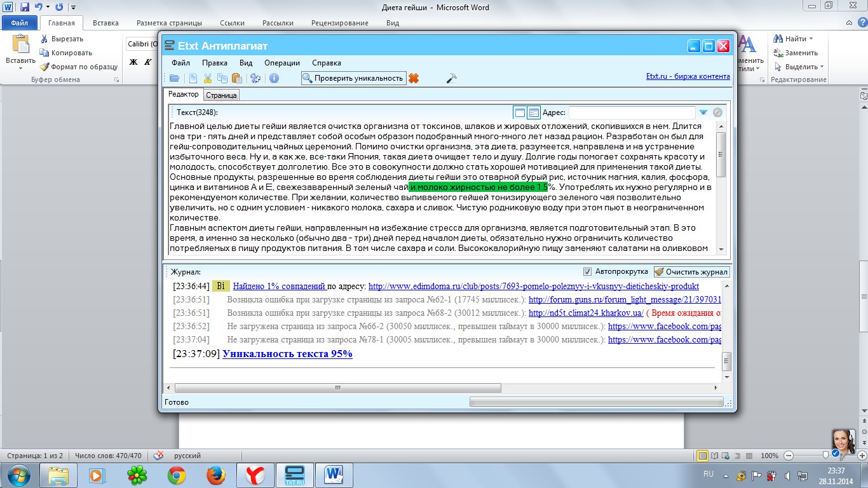Click Очистить журнал button

[x=691, y=271]
